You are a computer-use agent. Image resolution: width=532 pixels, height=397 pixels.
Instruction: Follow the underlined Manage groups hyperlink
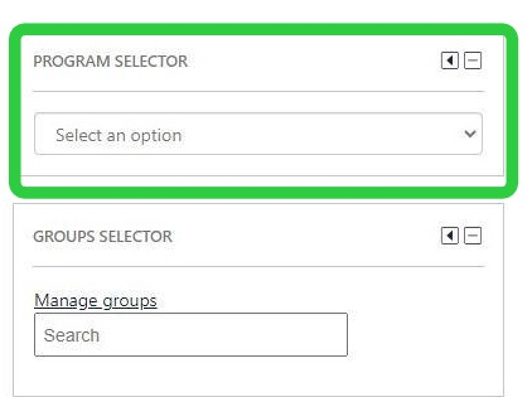pos(95,301)
